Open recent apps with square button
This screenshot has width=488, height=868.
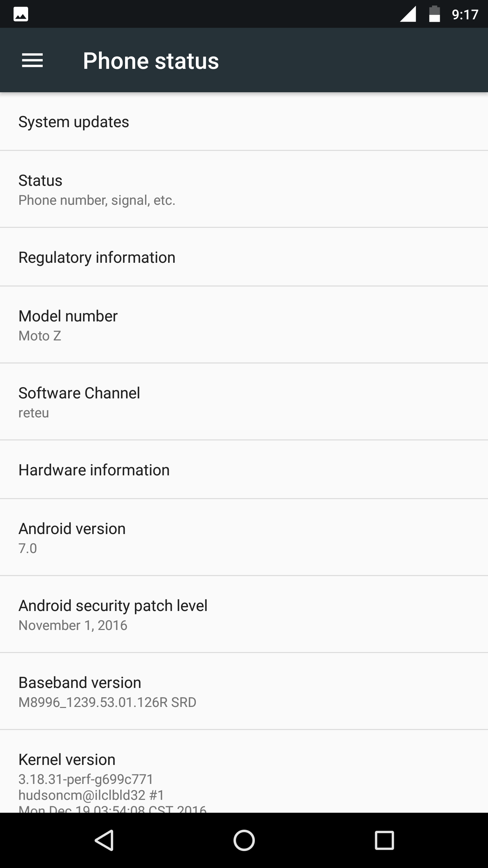(384, 840)
